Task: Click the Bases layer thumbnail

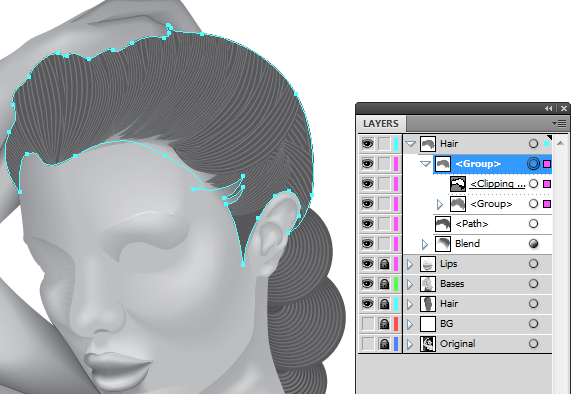Action: point(428,284)
